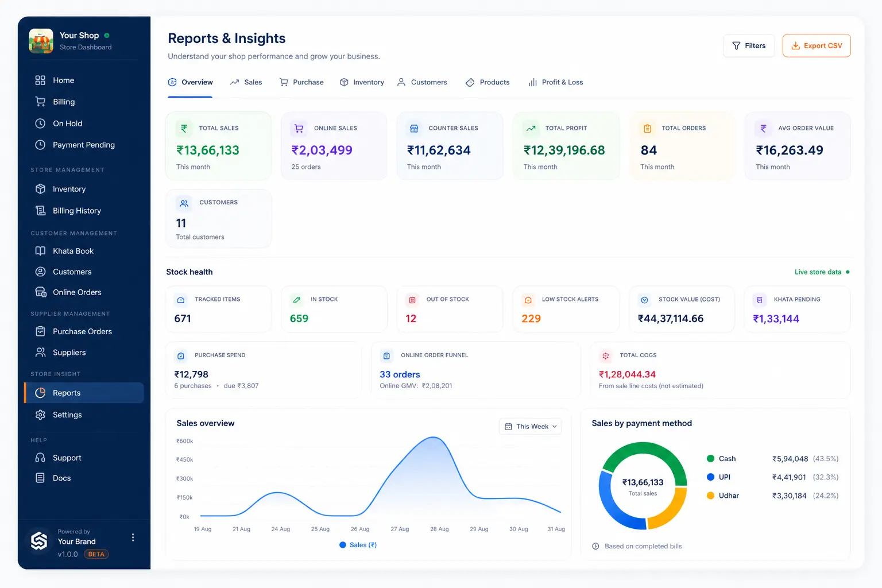This screenshot has width=882, height=588.
Task: Click the ₹1,28,044.34 Total COGS value
Action: coord(627,374)
